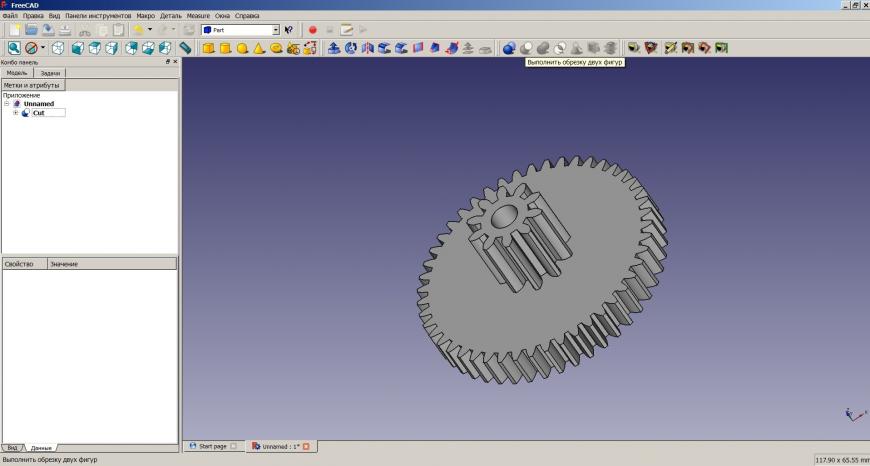This screenshot has width=870, height=466.
Task: Click the Метки и атрибуты header
Action: [33, 85]
